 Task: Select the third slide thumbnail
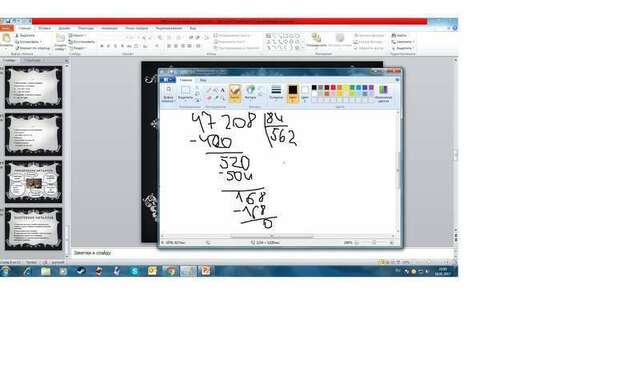33,182
